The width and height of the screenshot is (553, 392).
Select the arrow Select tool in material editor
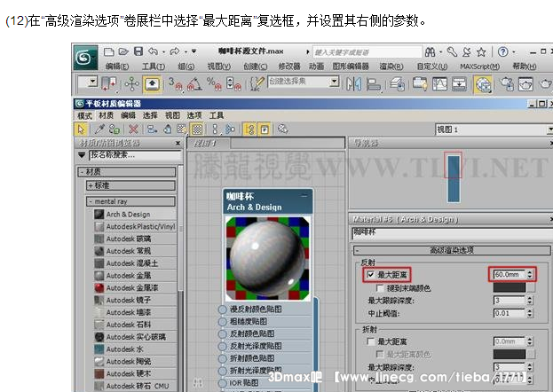point(81,129)
